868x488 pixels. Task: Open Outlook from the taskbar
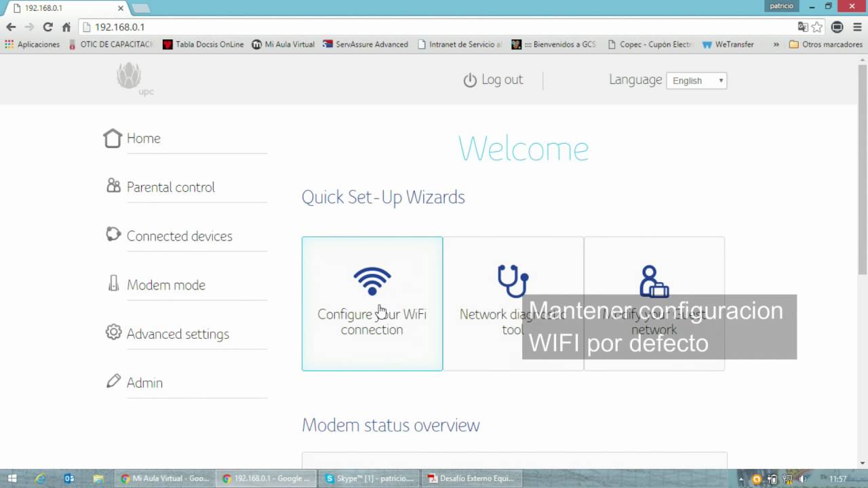69,479
